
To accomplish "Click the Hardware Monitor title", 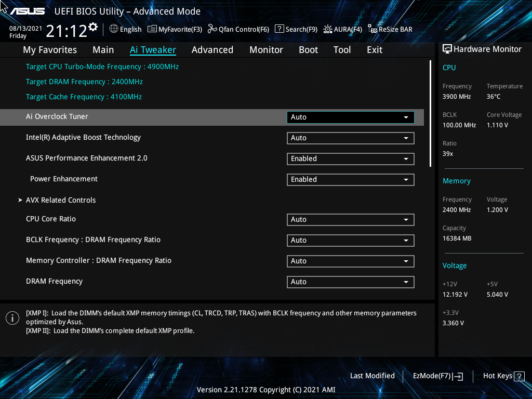I will pyautogui.click(x=487, y=49).
